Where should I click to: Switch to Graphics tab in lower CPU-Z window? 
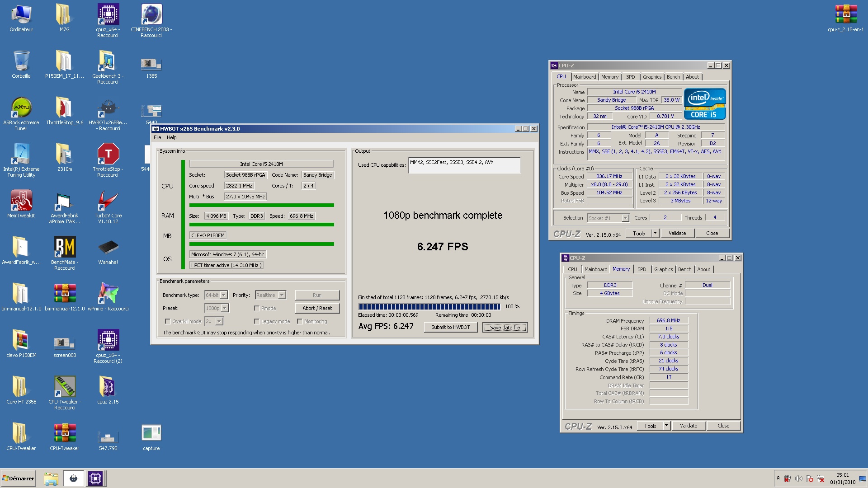tap(663, 269)
